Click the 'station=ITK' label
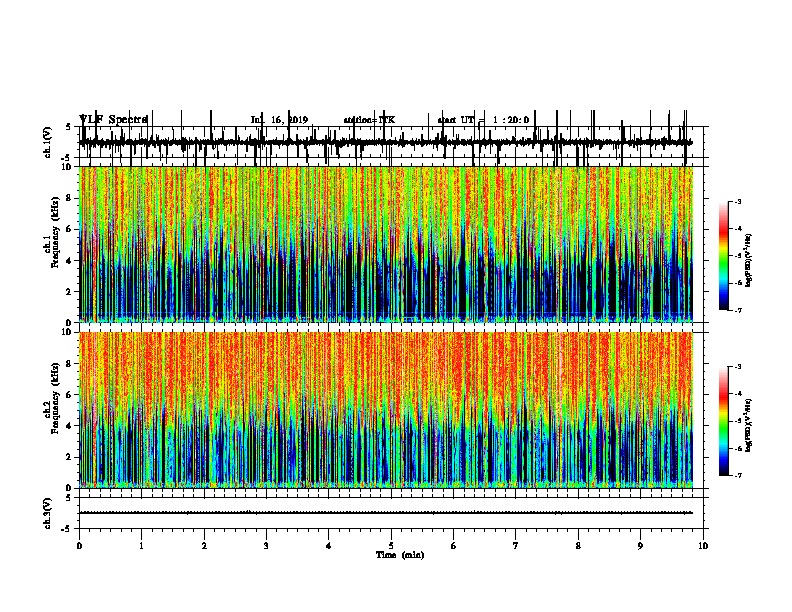792x612 pixels. point(369,120)
